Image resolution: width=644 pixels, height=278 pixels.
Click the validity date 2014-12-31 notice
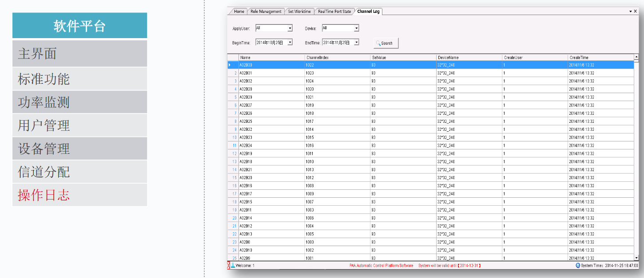pyautogui.click(x=450, y=266)
